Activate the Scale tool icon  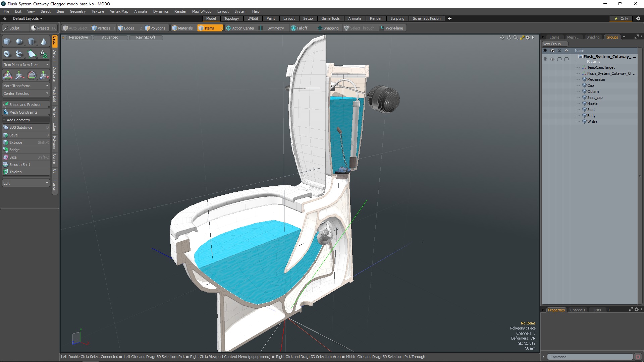44,75
